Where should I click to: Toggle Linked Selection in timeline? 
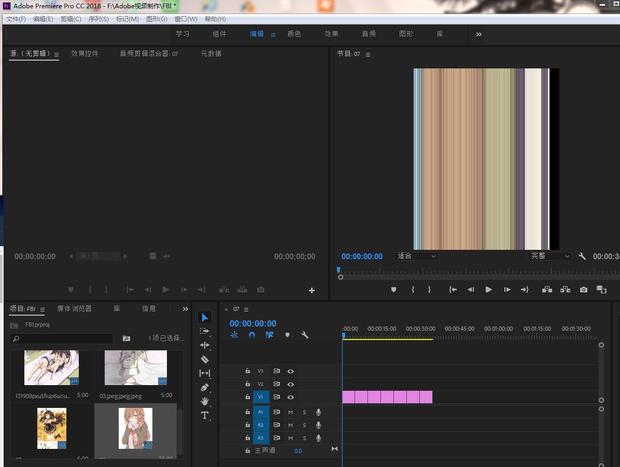(269, 335)
